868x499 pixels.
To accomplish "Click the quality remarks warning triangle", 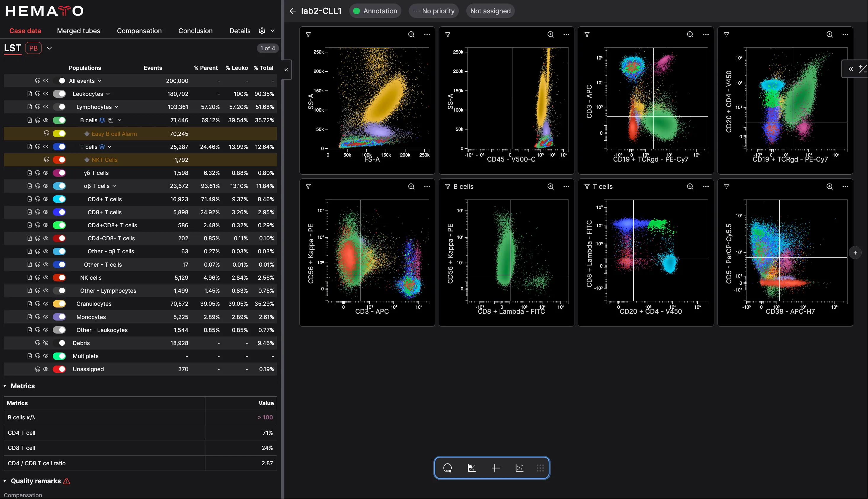I will tap(67, 481).
